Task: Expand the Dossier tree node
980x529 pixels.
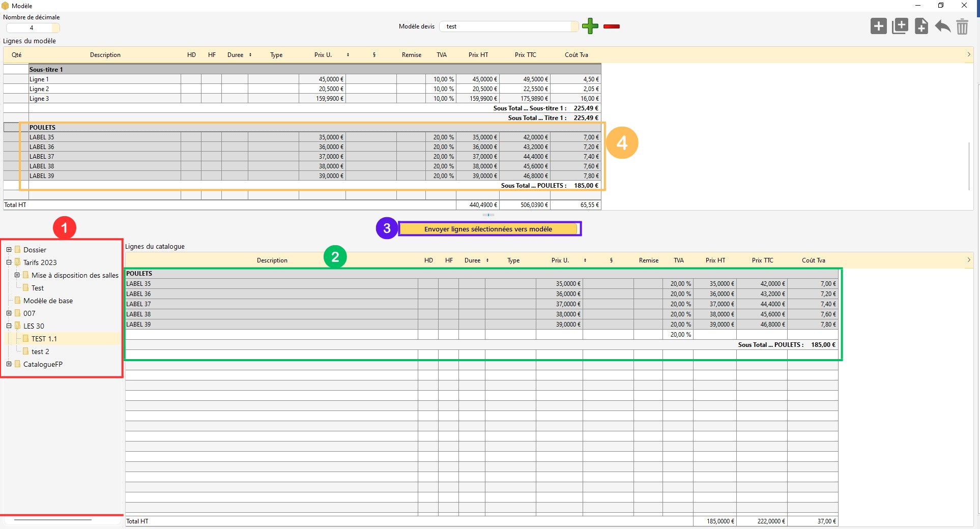Action: pos(9,250)
